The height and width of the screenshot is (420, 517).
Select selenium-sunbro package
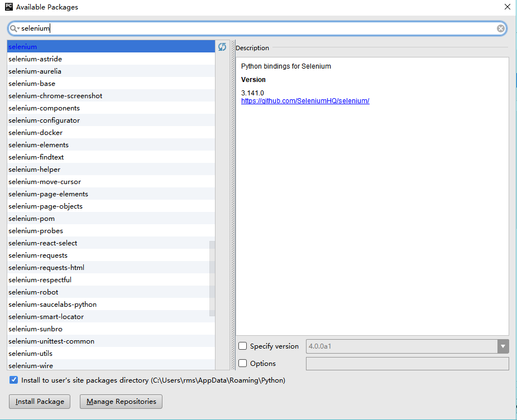(x=111, y=329)
